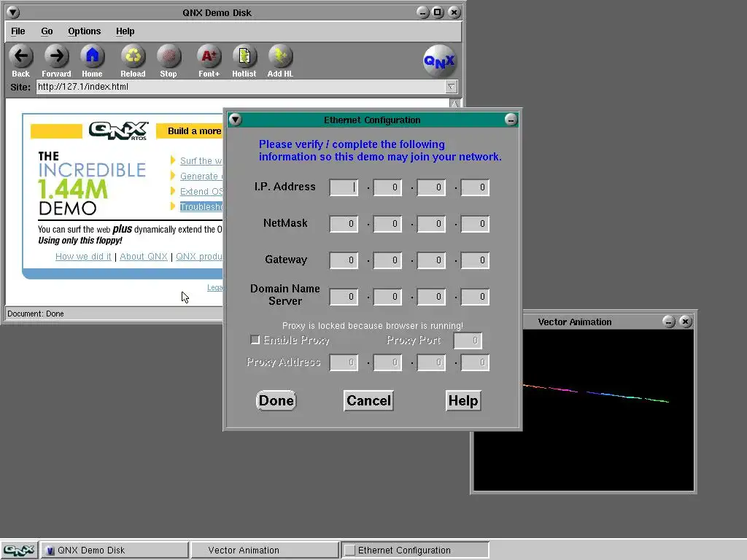The height and width of the screenshot is (560, 747).
Task: Click the QNX RTOS logo on web page
Action: (x=119, y=131)
